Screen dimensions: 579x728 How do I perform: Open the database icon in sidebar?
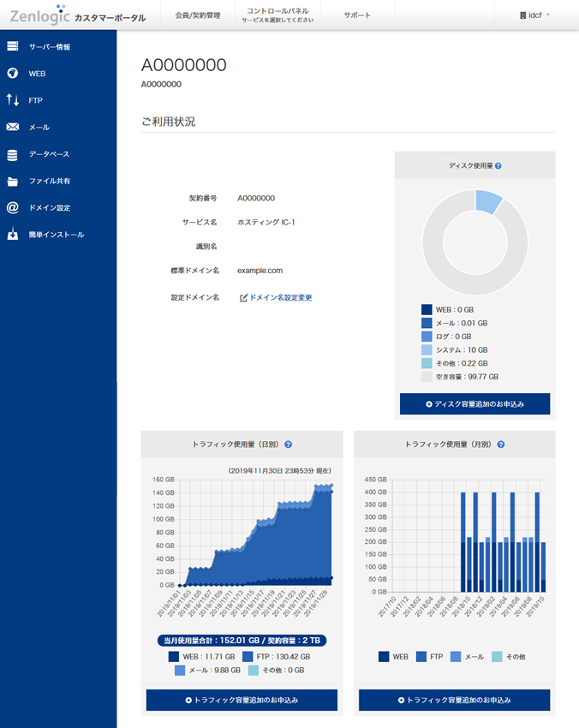12,155
